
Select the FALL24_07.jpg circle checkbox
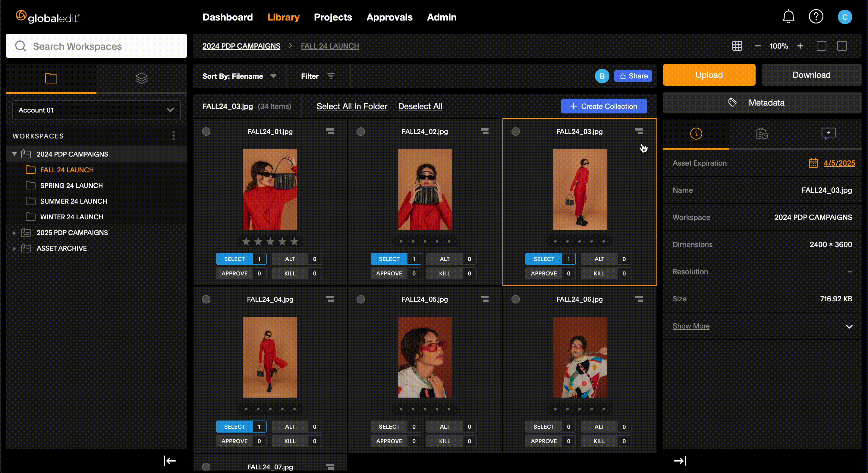(x=206, y=467)
